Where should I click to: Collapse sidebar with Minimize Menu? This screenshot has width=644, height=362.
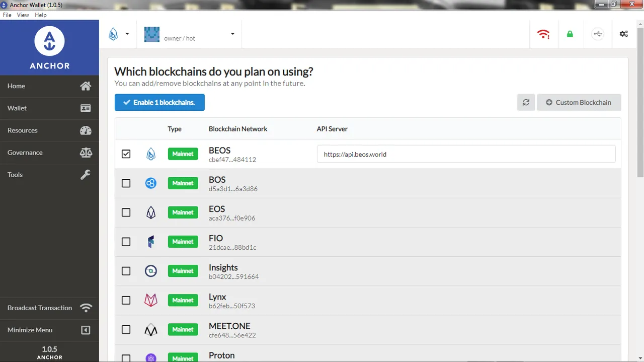49,330
